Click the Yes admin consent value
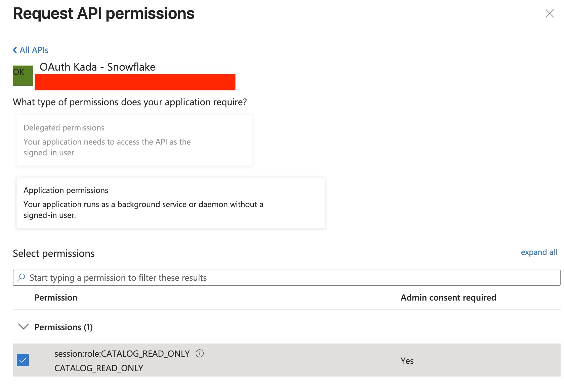 407,361
